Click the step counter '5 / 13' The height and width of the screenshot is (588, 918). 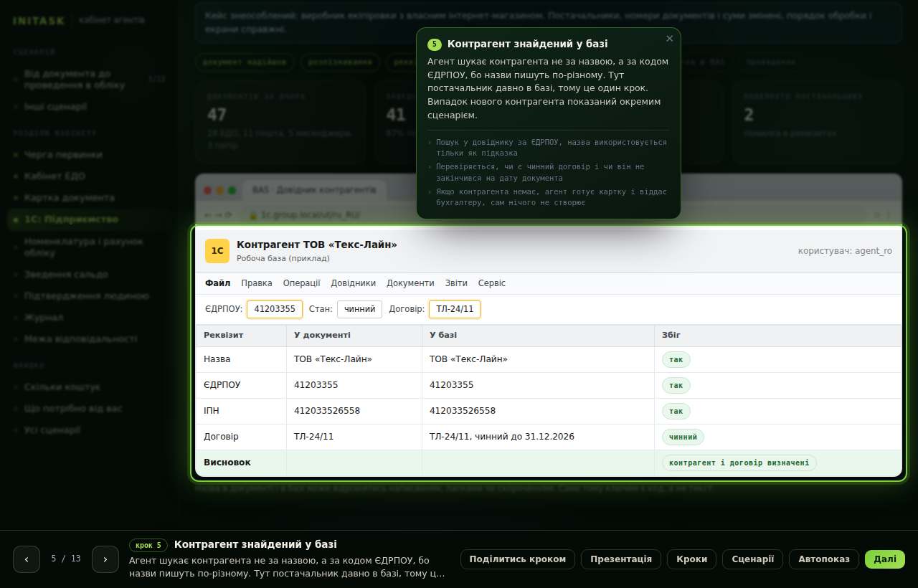tap(66, 559)
